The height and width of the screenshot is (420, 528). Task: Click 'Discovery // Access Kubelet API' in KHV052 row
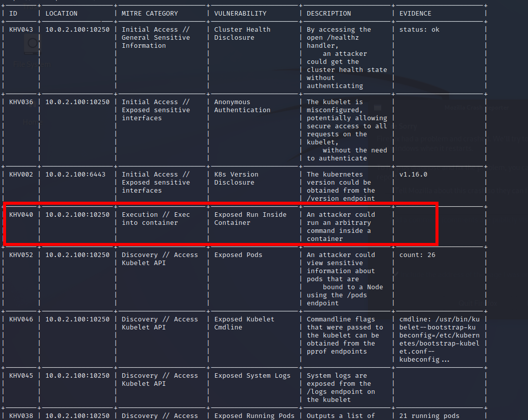click(159, 259)
